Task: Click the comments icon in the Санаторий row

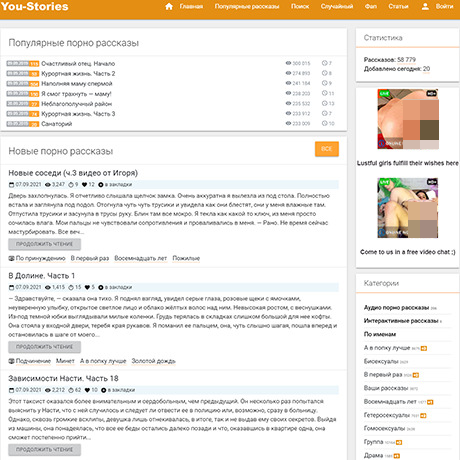Action: (x=325, y=123)
